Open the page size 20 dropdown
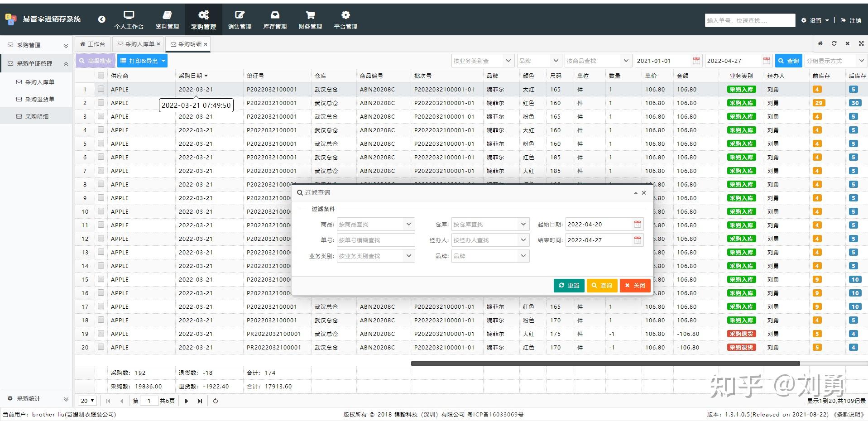The width and height of the screenshot is (868, 421). [86, 400]
